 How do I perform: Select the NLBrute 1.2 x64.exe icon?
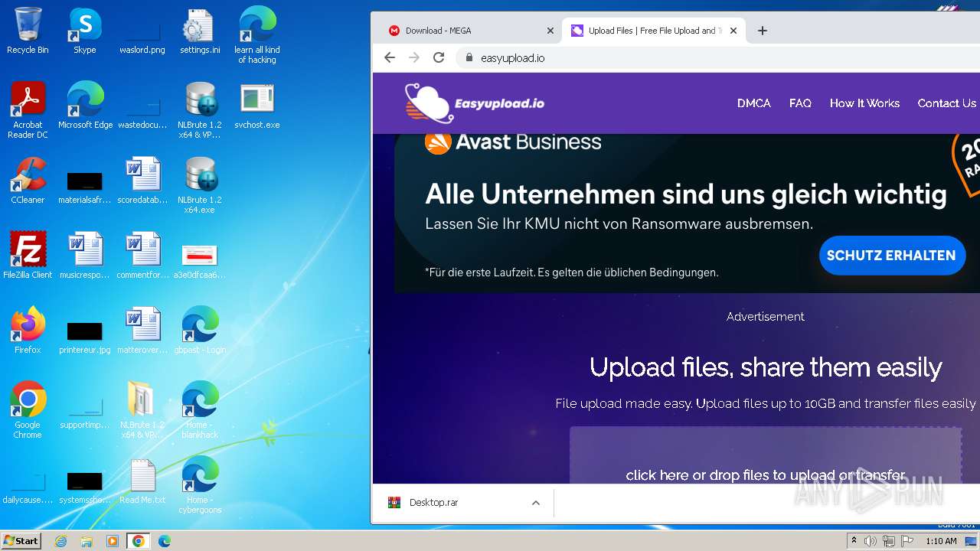point(200,185)
